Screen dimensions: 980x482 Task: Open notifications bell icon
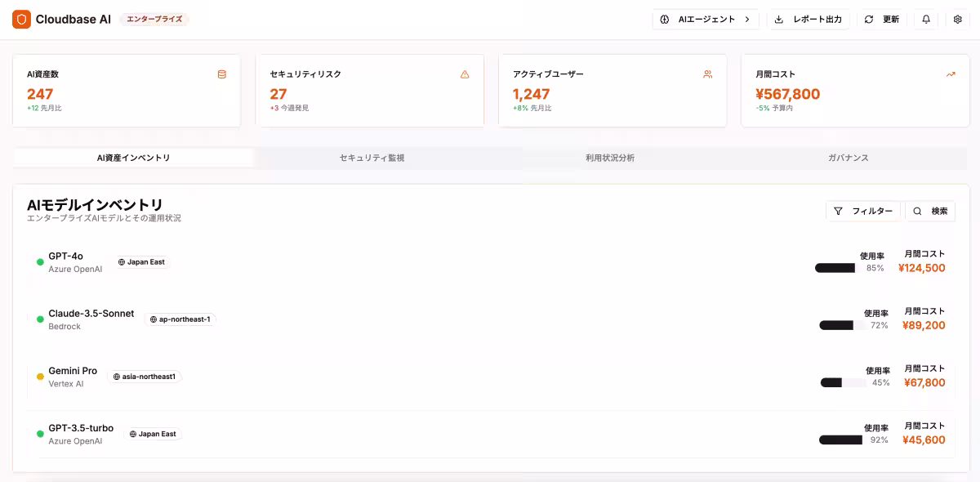[x=926, y=20]
